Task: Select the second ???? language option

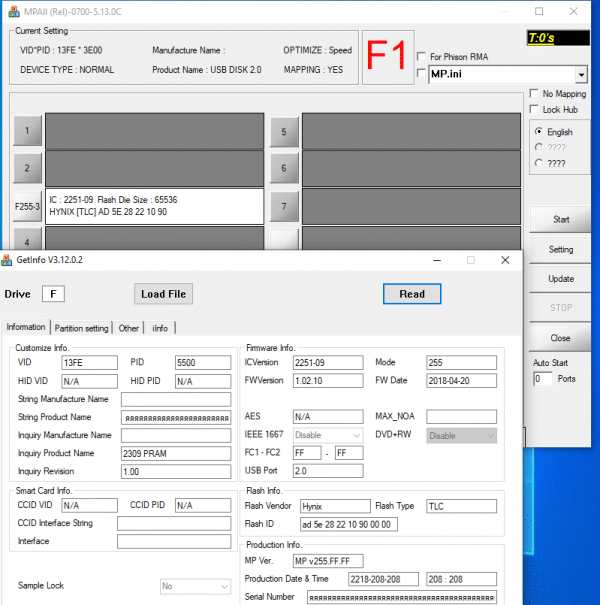Action: (539, 147)
